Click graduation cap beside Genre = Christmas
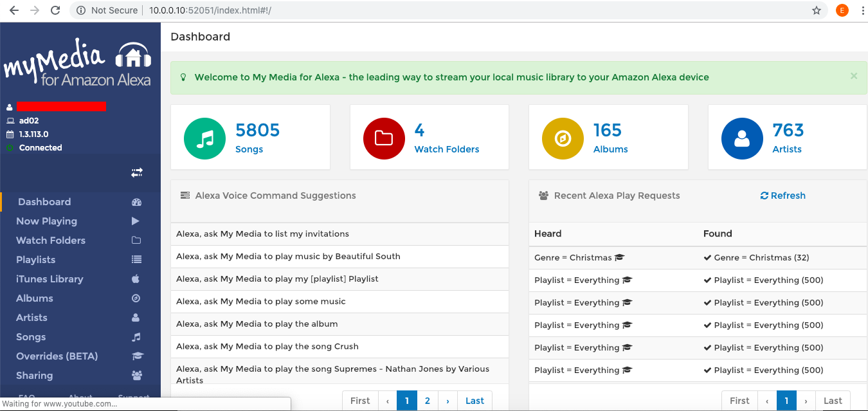The image size is (868, 411). click(619, 258)
